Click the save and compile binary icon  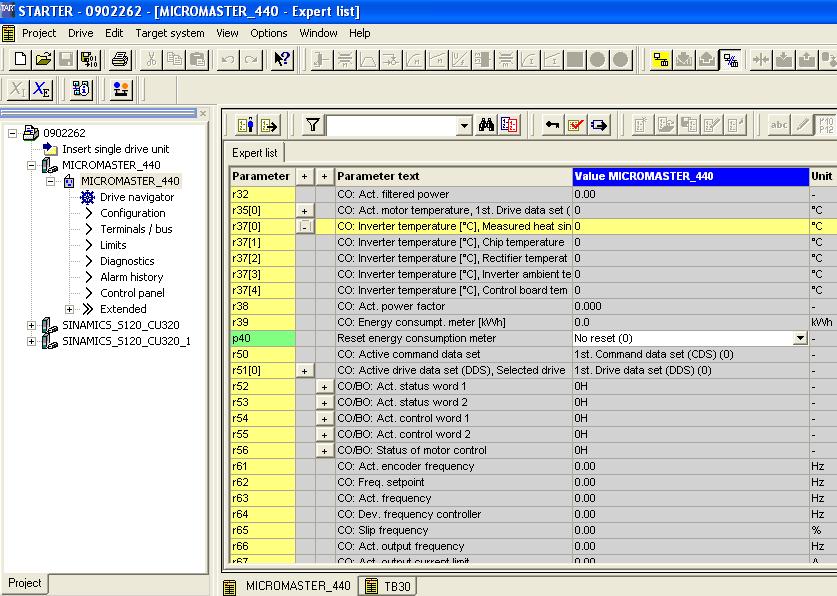[x=89, y=59]
